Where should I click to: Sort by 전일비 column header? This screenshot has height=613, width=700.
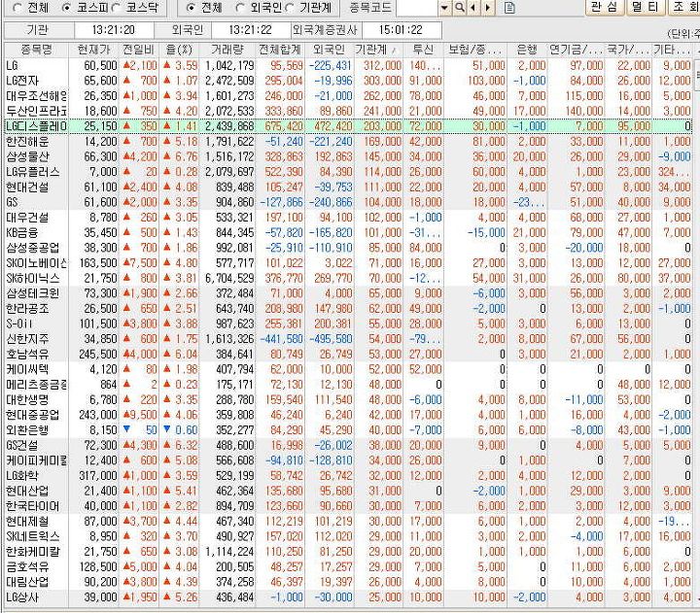(138, 50)
